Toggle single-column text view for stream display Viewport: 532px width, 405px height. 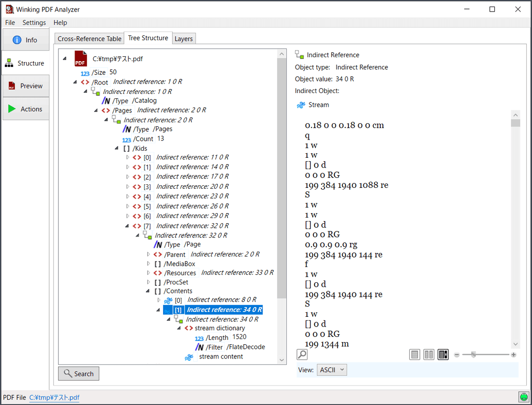tap(415, 354)
